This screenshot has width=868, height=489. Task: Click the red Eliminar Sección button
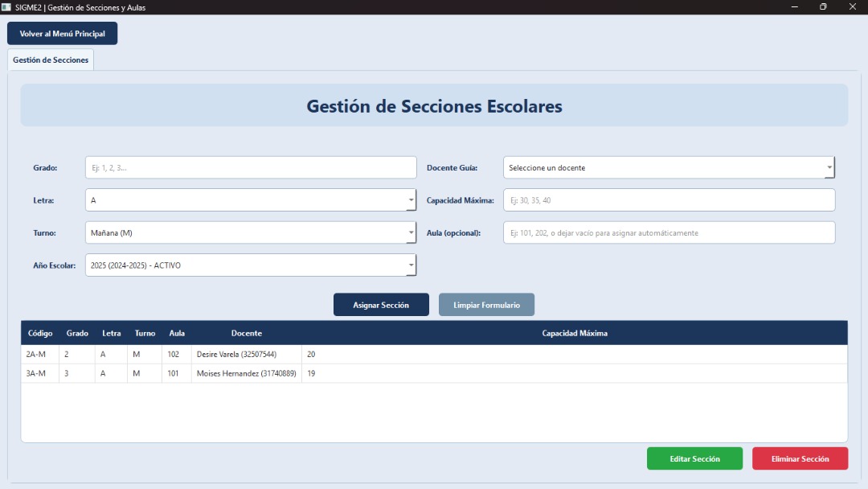tap(800, 458)
